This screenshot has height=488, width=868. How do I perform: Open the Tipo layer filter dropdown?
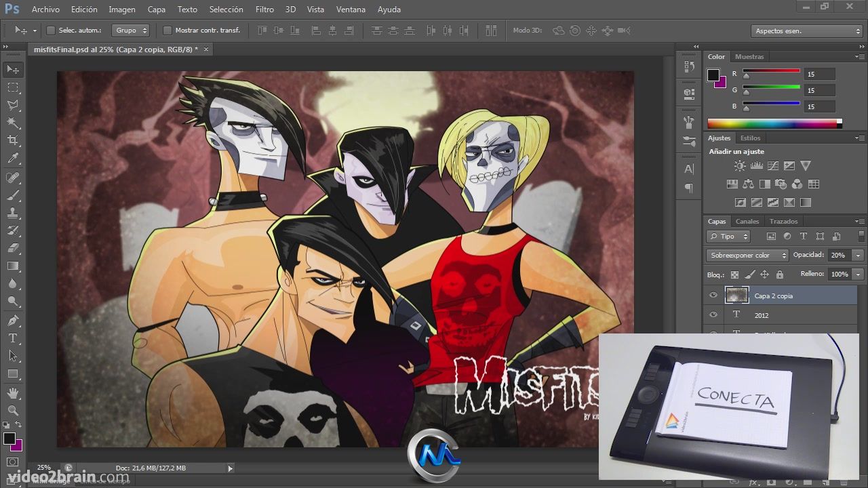728,237
